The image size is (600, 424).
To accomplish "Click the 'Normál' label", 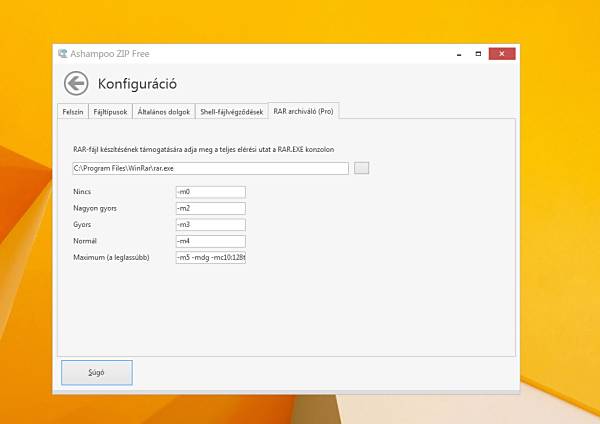I will click(85, 241).
